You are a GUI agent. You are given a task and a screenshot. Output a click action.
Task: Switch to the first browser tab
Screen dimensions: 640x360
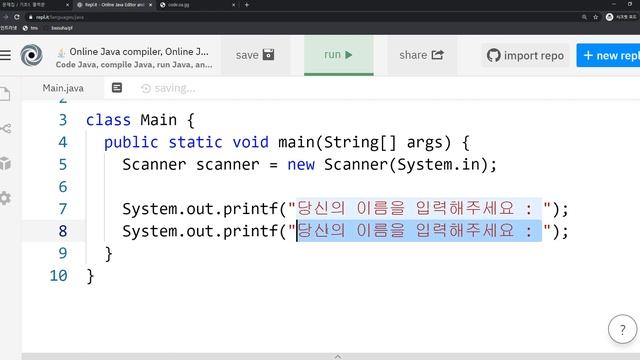pos(35,4)
